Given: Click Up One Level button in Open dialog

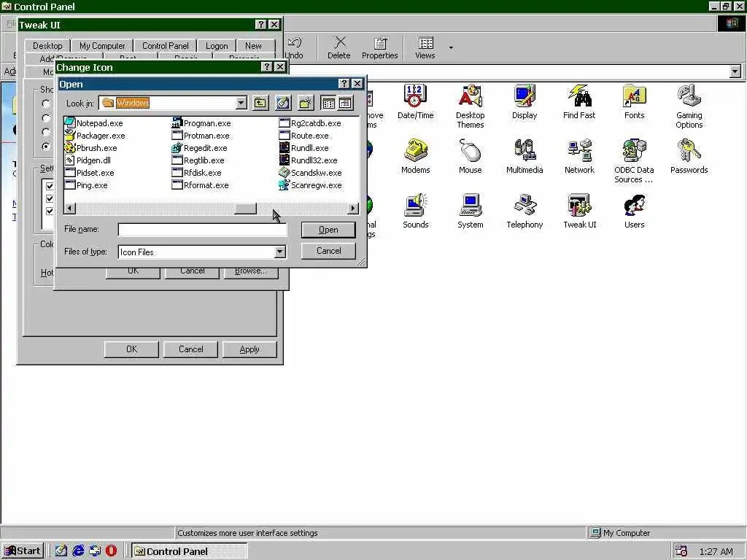Looking at the screenshot, I should (x=260, y=103).
